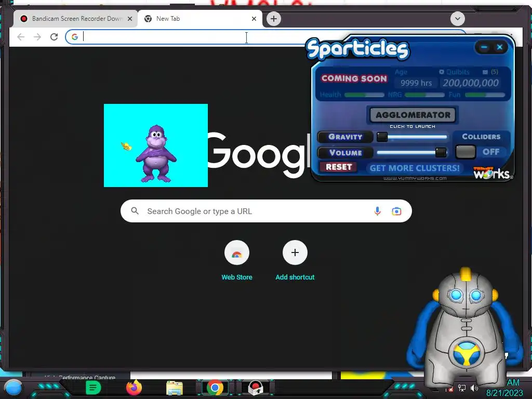Click the network tray icon
Image resolution: width=532 pixels, height=399 pixels.
point(461,388)
